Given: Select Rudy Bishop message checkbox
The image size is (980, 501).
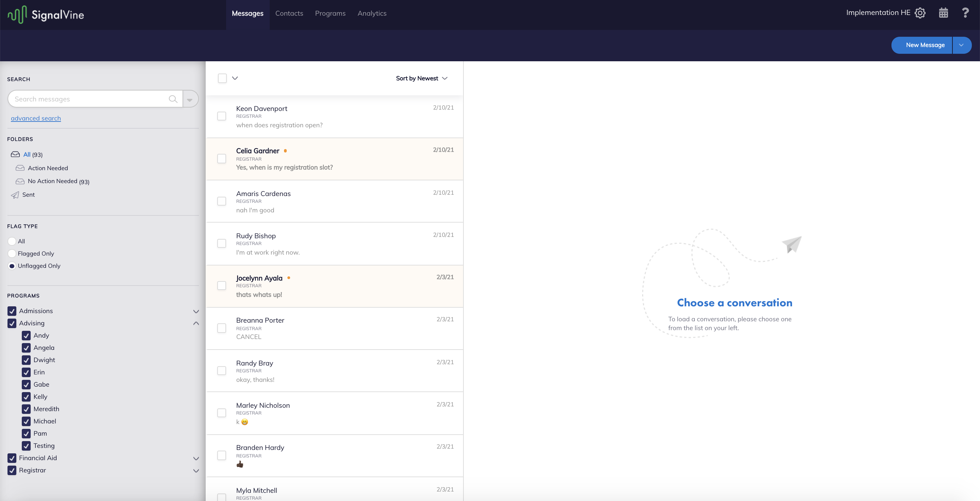Looking at the screenshot, I should (x=221, y=243).
